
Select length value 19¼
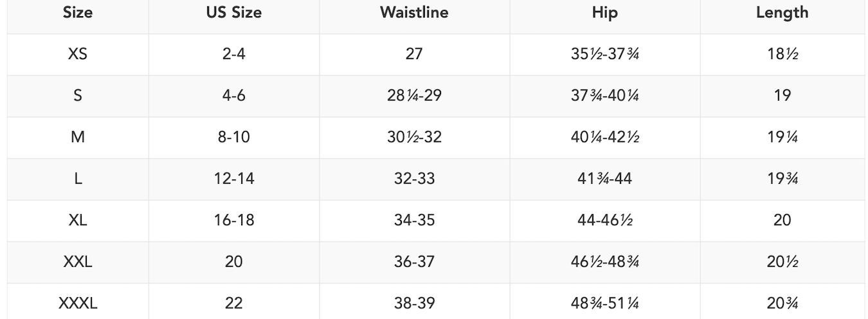782,137
